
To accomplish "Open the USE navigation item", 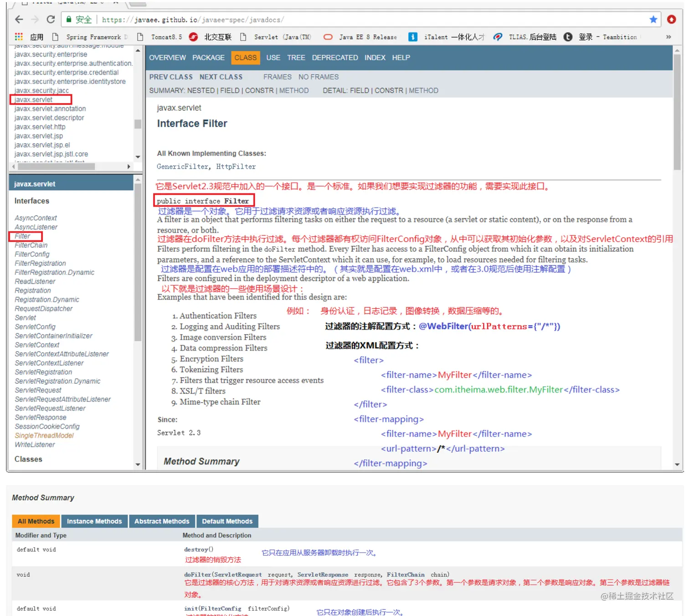I will pyautogui.click(x=273, y=57).
